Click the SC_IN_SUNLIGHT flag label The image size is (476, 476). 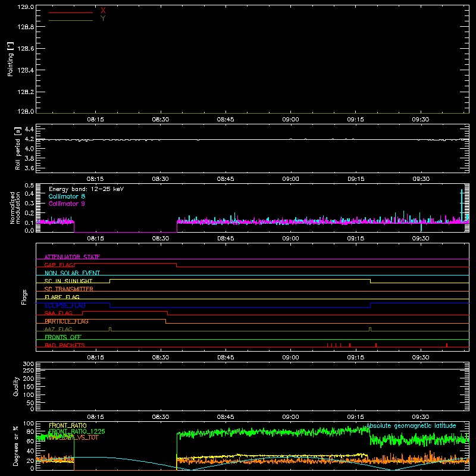click(x=68, y=281)
